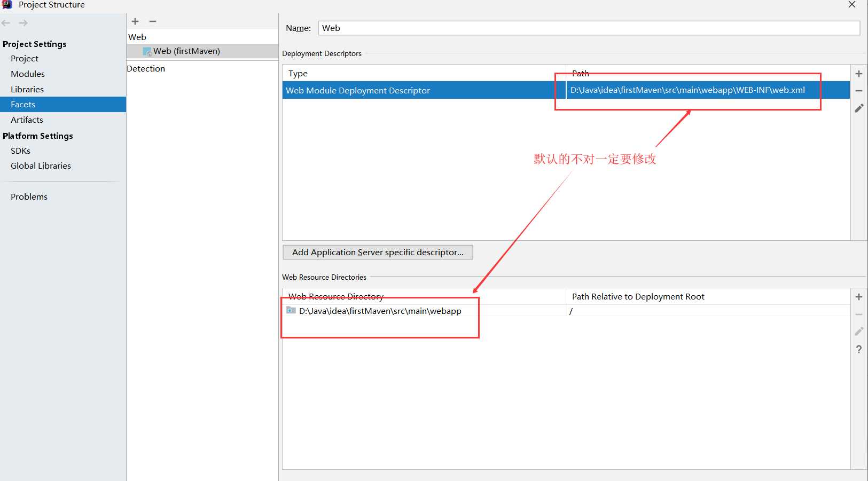Select the Web Module Deployment Descriptor row

tap(566, 90)
